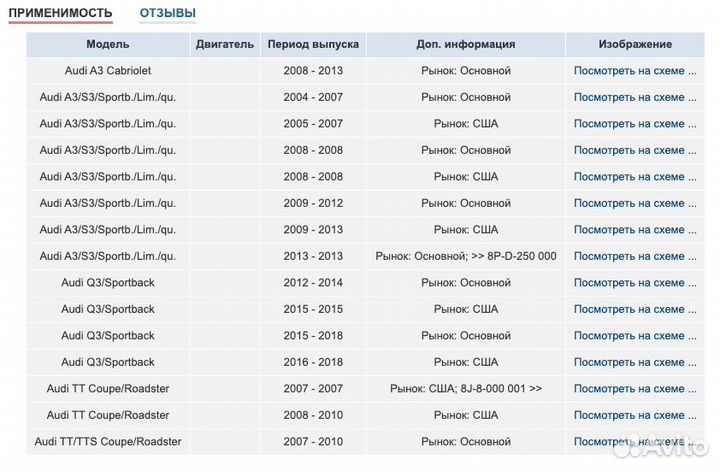The width and height of the screenshot is (720, 471).
Task: Click the Изображение column header
Action: coord(635,44)
